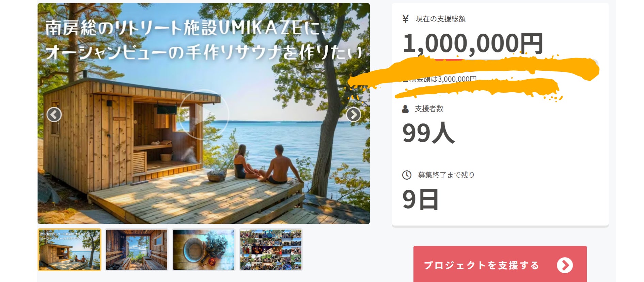Click the プロジェクトを支援する button
The image size is (644, 282).
click(500, 265)
